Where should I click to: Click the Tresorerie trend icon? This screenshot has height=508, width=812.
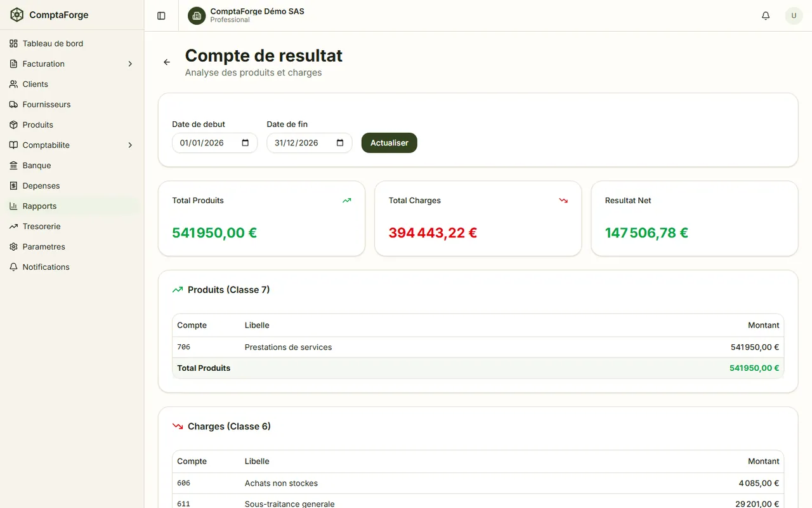(14, 227)
